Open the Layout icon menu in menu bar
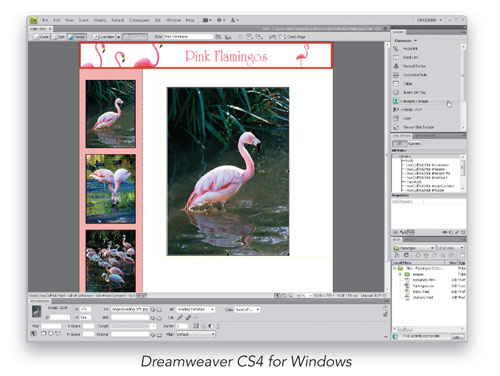500x376 pixels. click(x=207, y=20)
